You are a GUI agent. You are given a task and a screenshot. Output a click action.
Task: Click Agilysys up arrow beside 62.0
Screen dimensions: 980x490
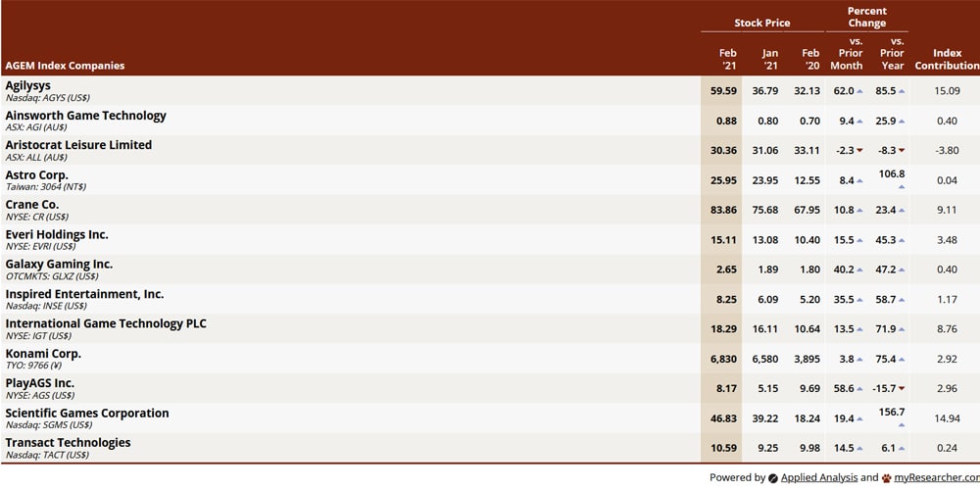(x=860, y=91)
